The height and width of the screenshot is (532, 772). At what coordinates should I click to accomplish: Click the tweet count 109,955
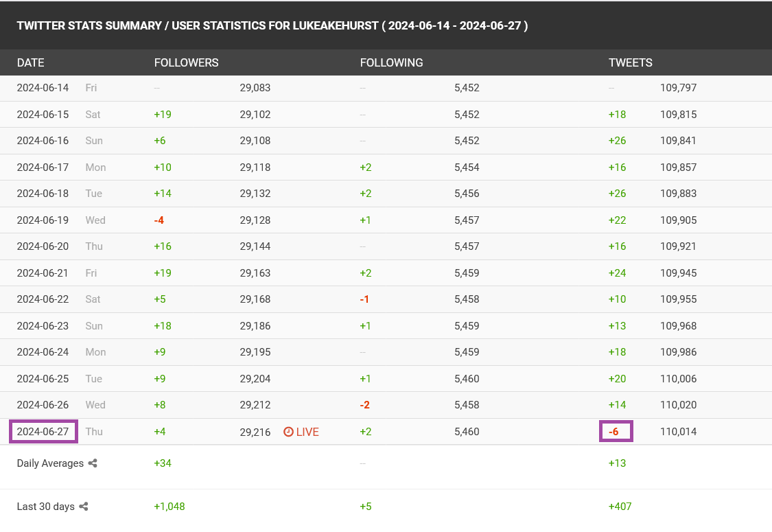[679, 299]
